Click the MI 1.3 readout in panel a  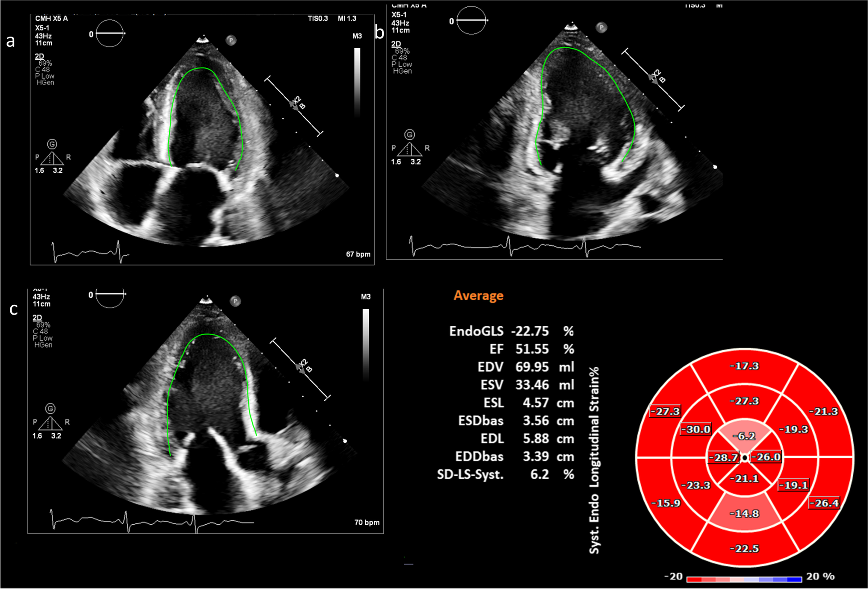point(347,19)
